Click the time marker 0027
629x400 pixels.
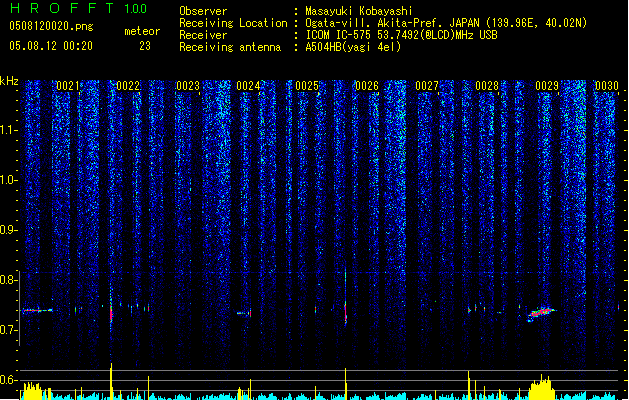[x=427, y=86]
